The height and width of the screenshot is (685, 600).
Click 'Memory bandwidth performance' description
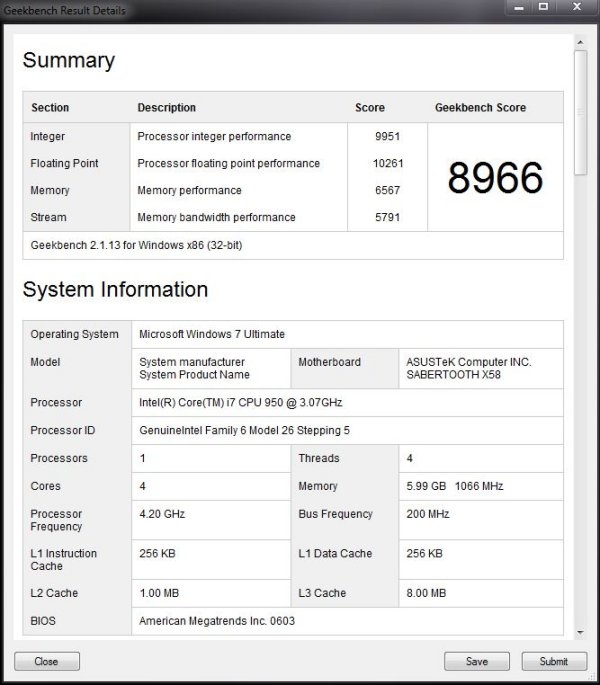[216, 217]
